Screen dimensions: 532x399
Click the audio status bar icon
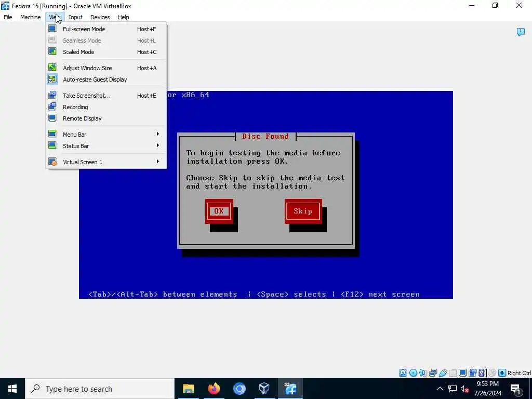click(x=423, y=373)
